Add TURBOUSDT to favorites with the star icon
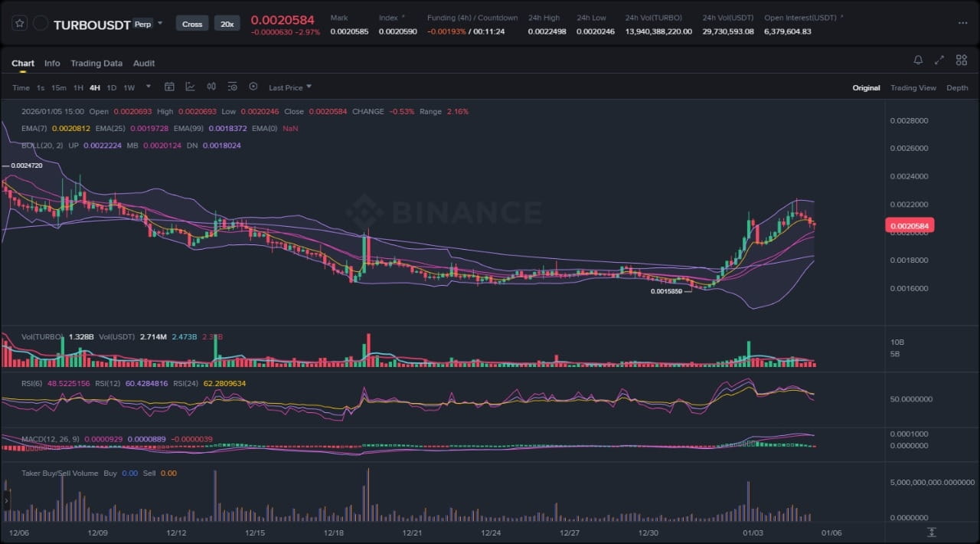This screenshot has height=544, width=980. click(20, 24)
